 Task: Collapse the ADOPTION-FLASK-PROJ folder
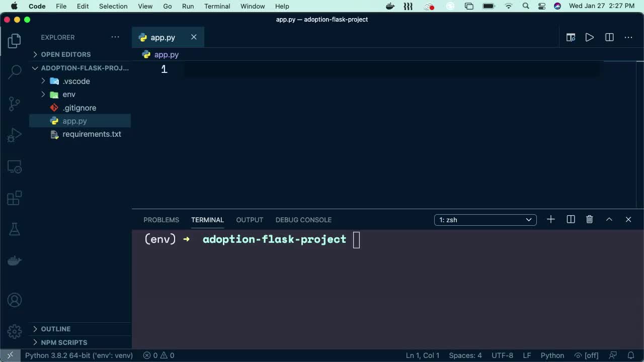[x=35, y=68]
